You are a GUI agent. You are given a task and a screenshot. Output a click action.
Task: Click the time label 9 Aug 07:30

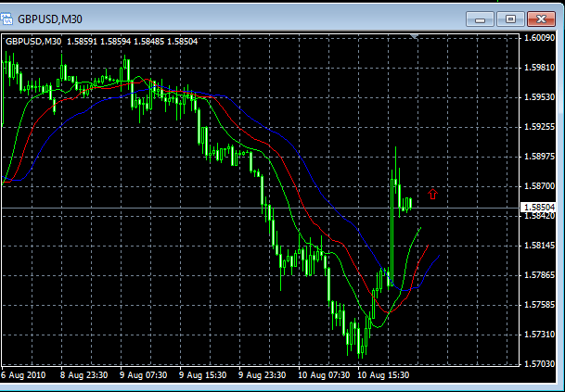click(x=144, y=375)
